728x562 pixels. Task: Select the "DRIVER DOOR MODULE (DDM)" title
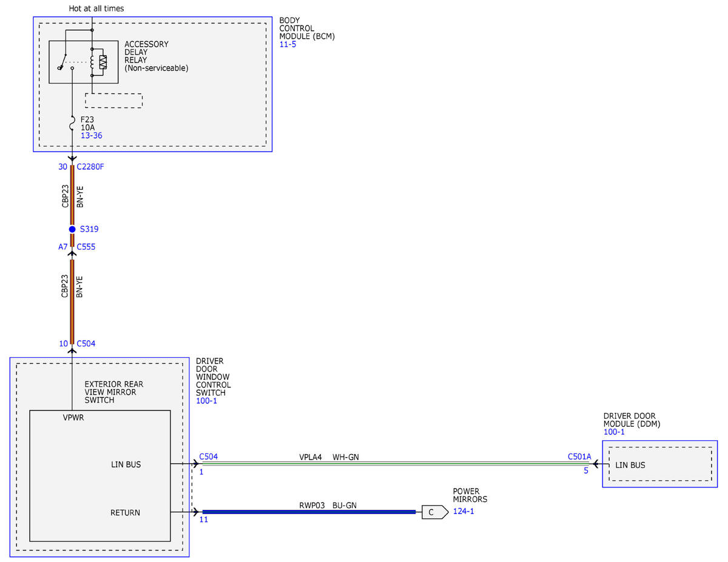(x=632, y=420)
